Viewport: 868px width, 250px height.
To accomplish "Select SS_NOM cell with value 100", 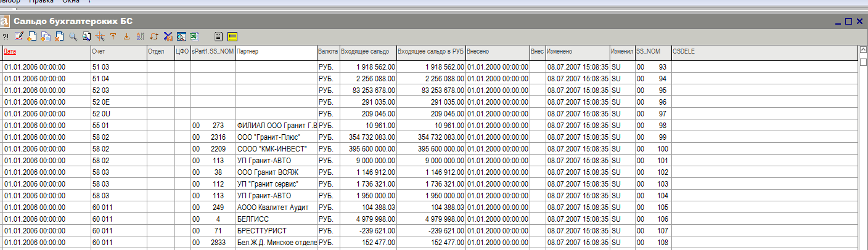I will [653, 148].
